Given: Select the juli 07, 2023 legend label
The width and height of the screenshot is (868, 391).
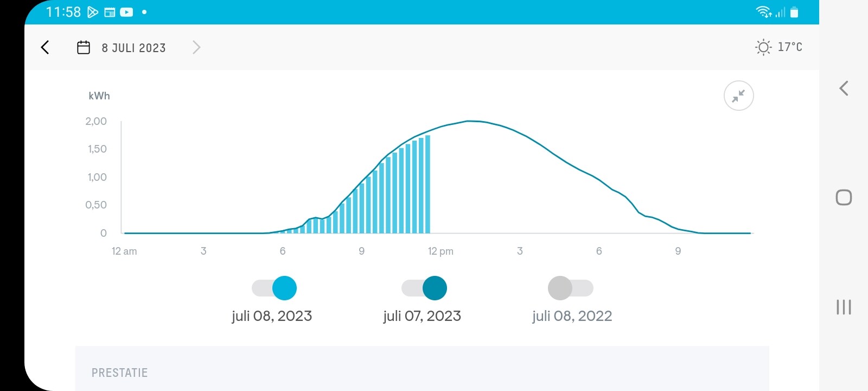Looking at the screenshot, I should pos(422,316).
